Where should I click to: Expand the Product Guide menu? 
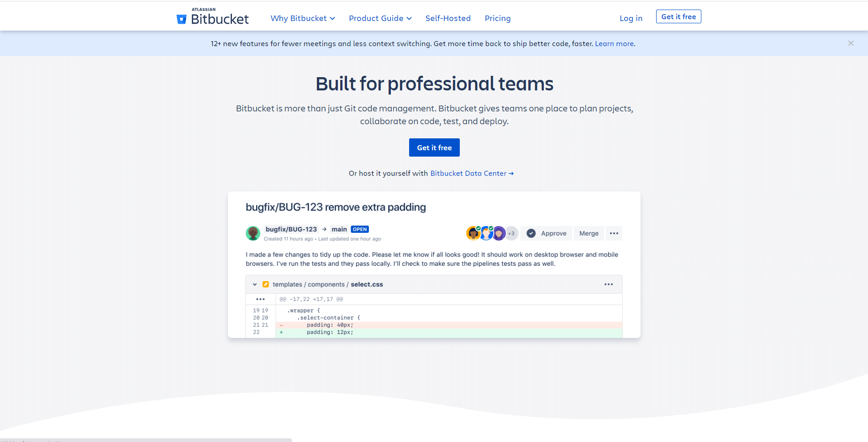click(380, 18)
